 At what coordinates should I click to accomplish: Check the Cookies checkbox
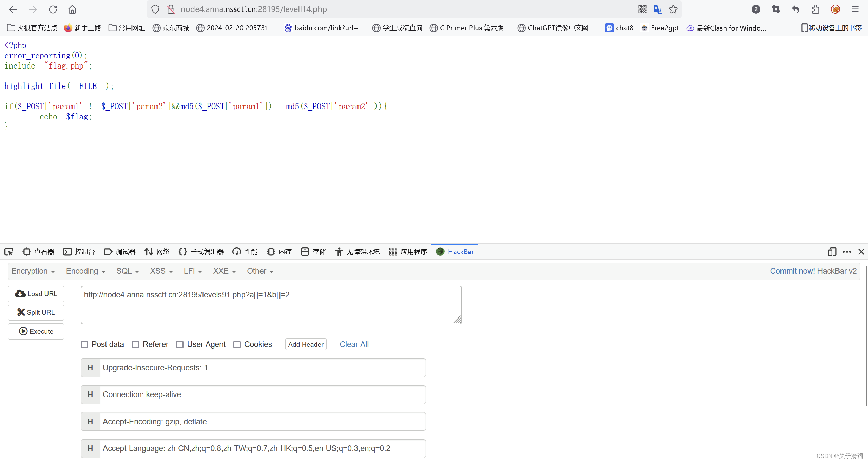tap(237, 345)
